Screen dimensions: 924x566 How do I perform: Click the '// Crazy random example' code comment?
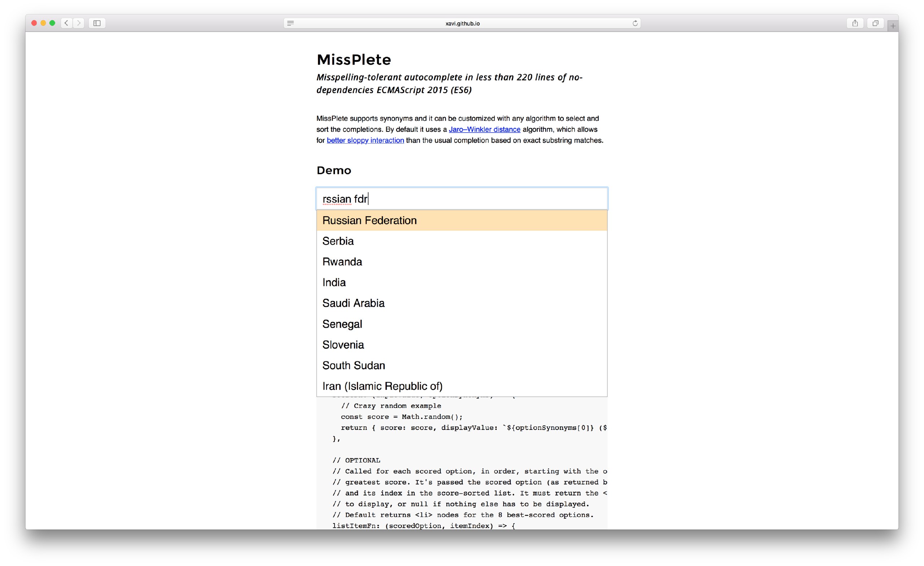click(391, 406)
